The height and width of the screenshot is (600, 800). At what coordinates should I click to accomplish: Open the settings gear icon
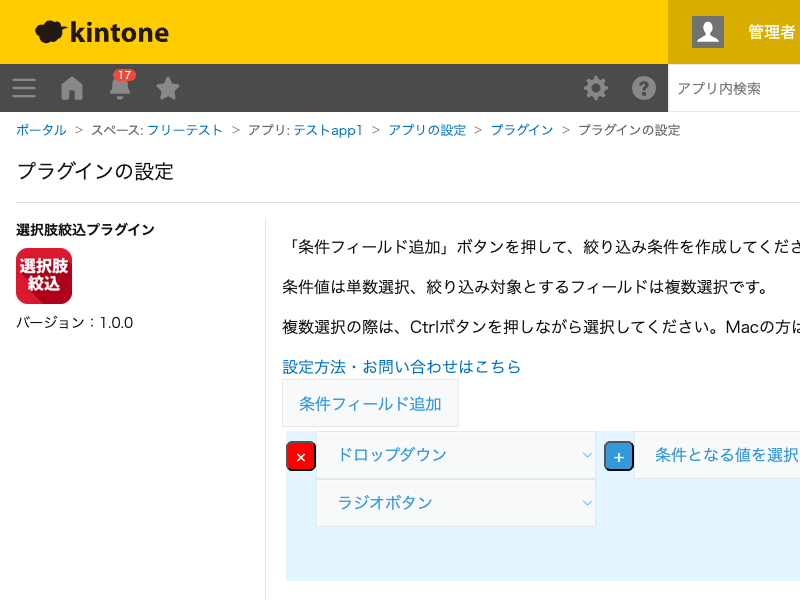(595, 88)
